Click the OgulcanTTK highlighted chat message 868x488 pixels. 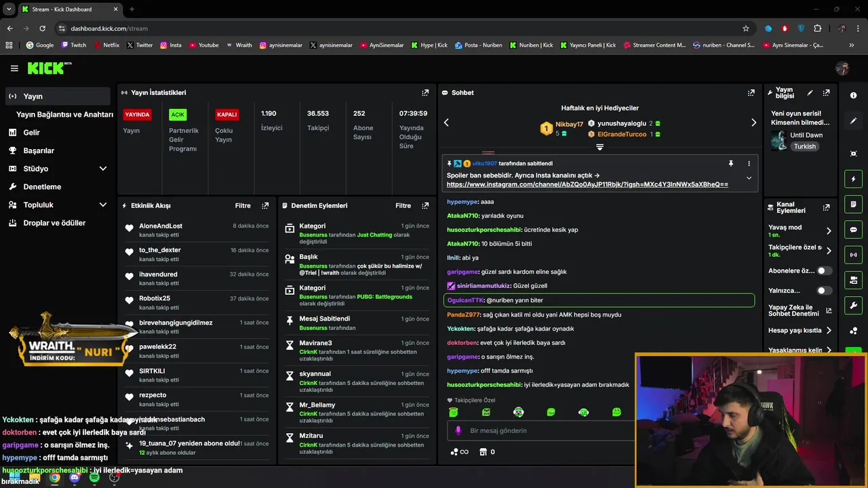[x=599, y=300]
